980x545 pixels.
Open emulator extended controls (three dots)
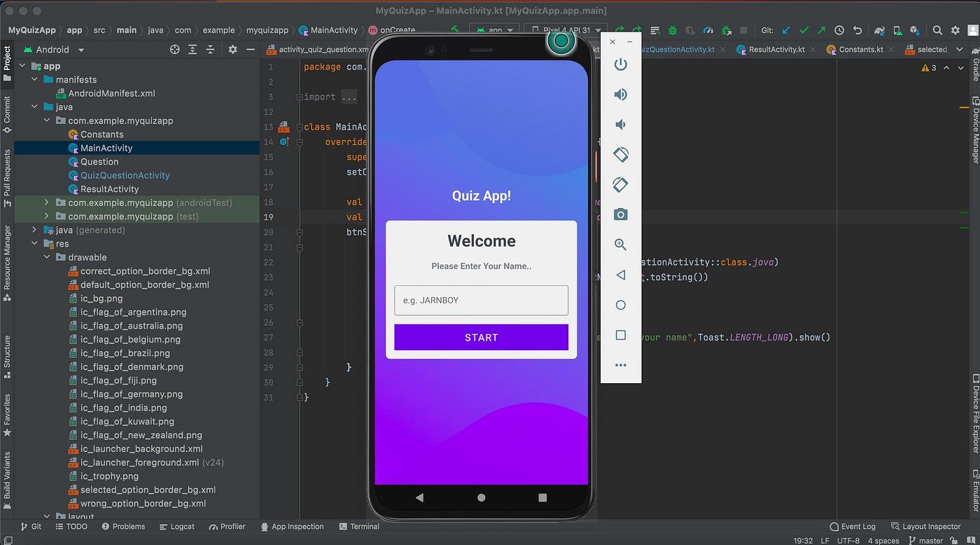[x=620, y=365]
